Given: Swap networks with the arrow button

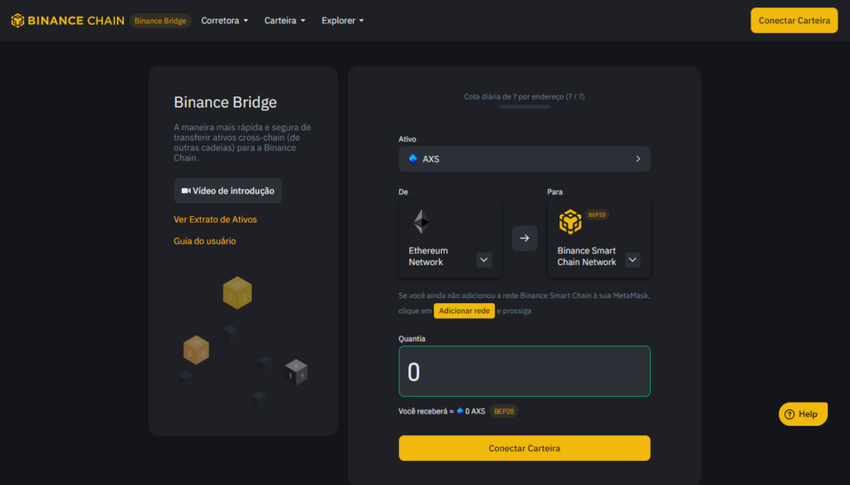Looking at the screenshot, I should 524,238.
